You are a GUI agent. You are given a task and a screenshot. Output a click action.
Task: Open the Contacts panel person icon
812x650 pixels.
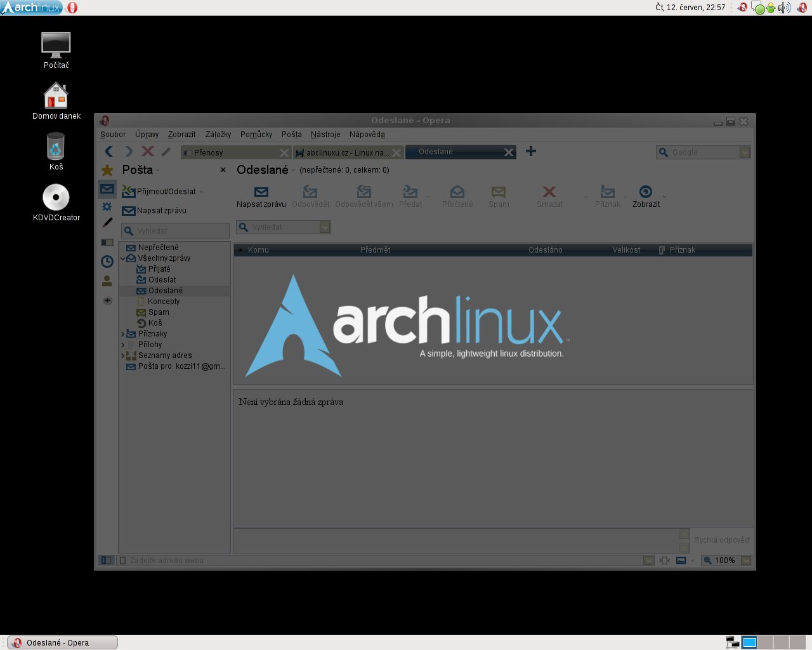tap(107, 281)
